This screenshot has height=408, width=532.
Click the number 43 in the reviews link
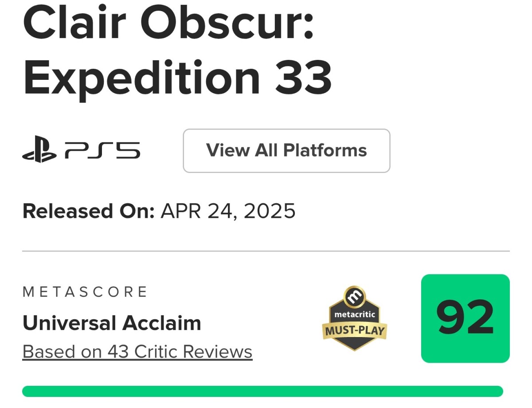pos(118,352)
